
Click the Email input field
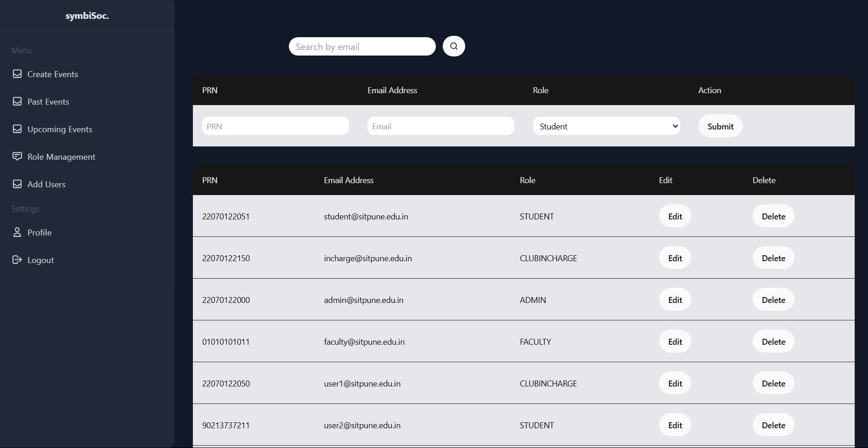tap(441, 126)
